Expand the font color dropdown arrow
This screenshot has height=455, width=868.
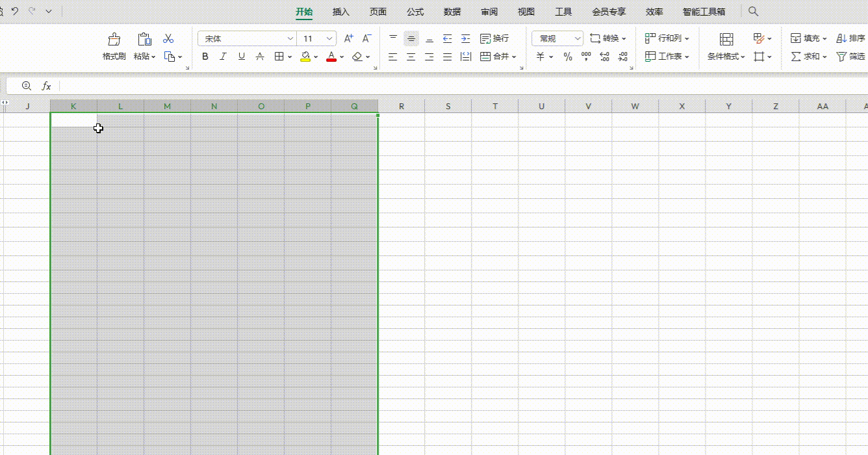point(342,57)
